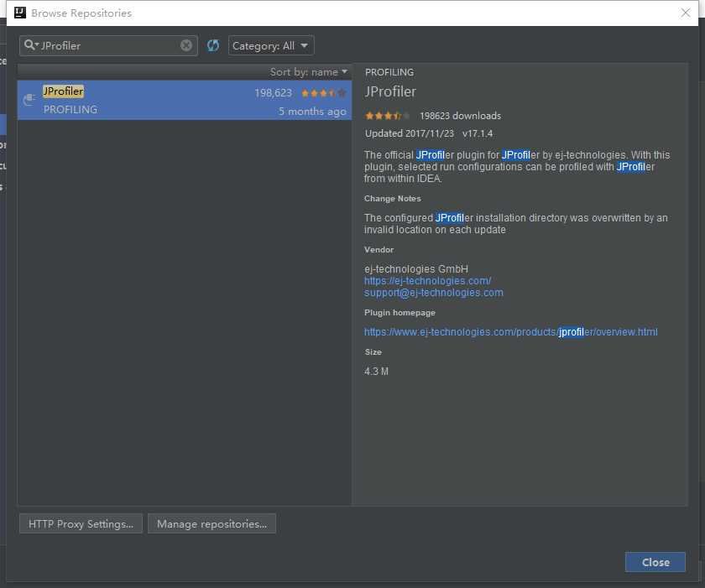Screen dimensions: 705x588
Task: Click the JProfiler title in details panel
Action: [x=390, y=91]
